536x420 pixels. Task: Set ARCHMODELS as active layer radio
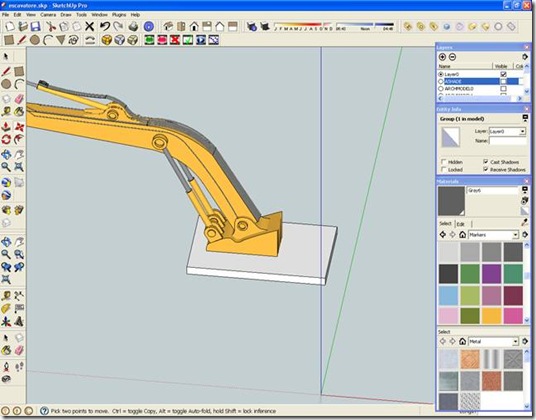(441, 89)
